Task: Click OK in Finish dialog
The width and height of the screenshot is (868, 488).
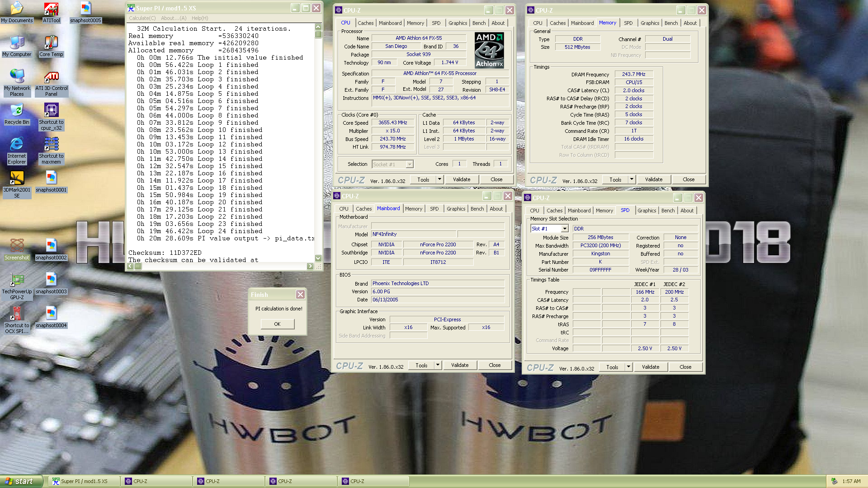Action: pos(277,324)
